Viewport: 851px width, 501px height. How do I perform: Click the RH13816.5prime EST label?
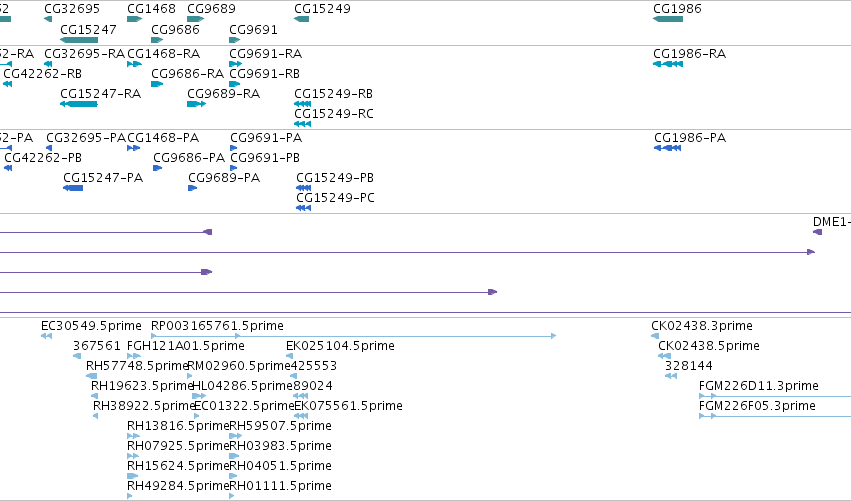coord(178,426)
